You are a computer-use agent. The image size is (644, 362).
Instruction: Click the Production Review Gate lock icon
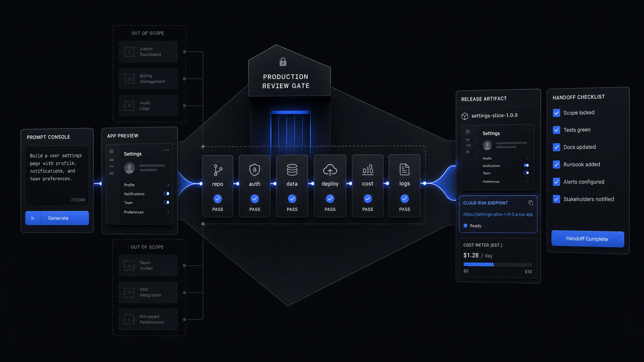click(283, 62)
